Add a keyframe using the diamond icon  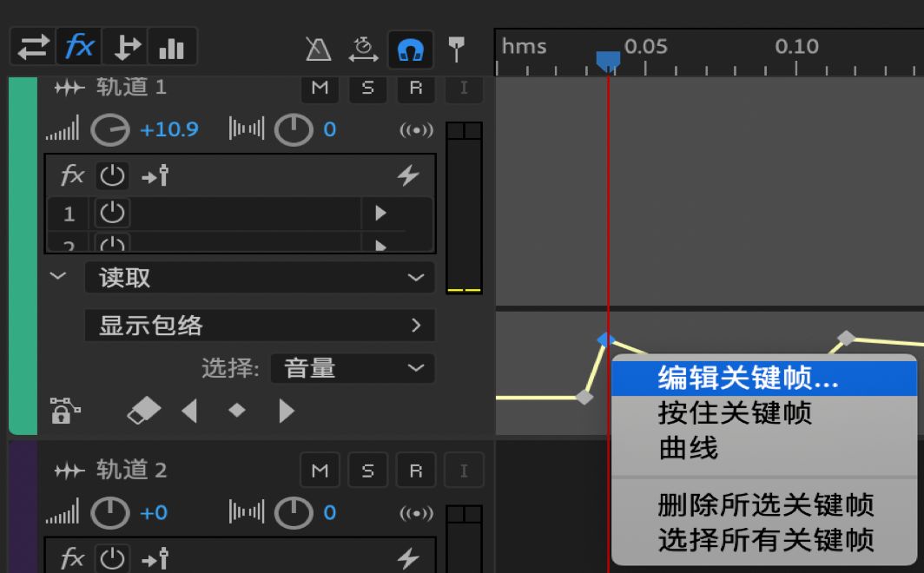[x=236, y=410]
